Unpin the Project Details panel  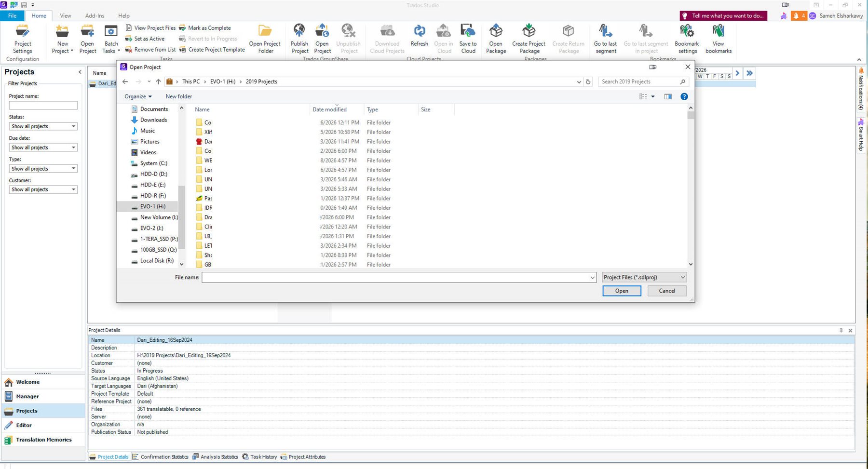842,330
